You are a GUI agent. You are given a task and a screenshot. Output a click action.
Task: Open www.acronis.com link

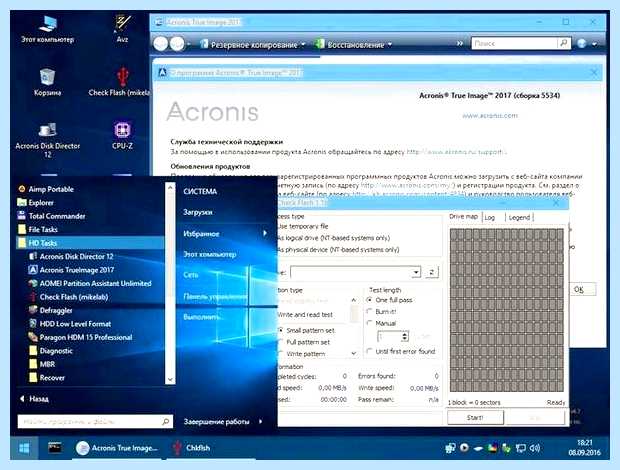(x=490, y=115)
